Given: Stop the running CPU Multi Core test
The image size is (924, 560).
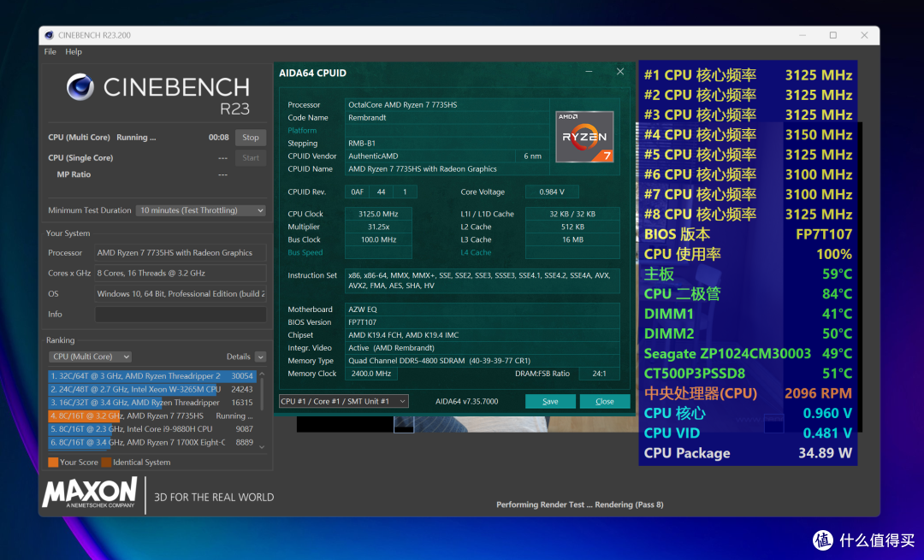Looking at the screenshot, I should (251, 137).
